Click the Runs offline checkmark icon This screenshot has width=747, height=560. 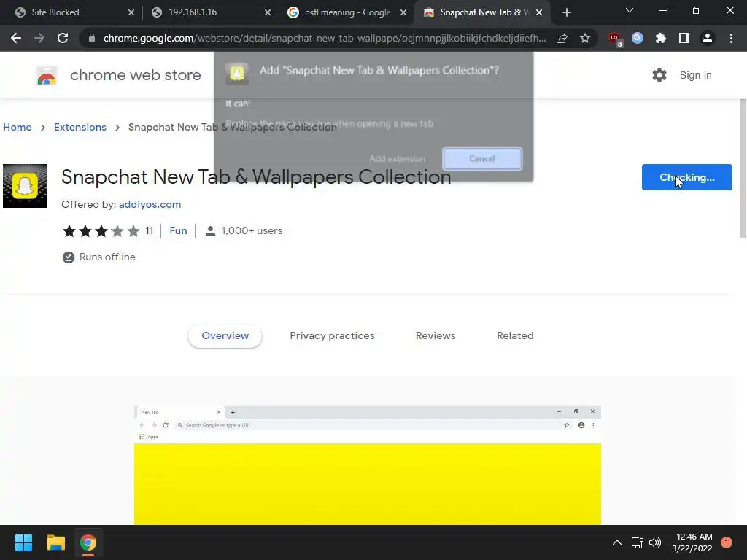[x=68, y=257]
